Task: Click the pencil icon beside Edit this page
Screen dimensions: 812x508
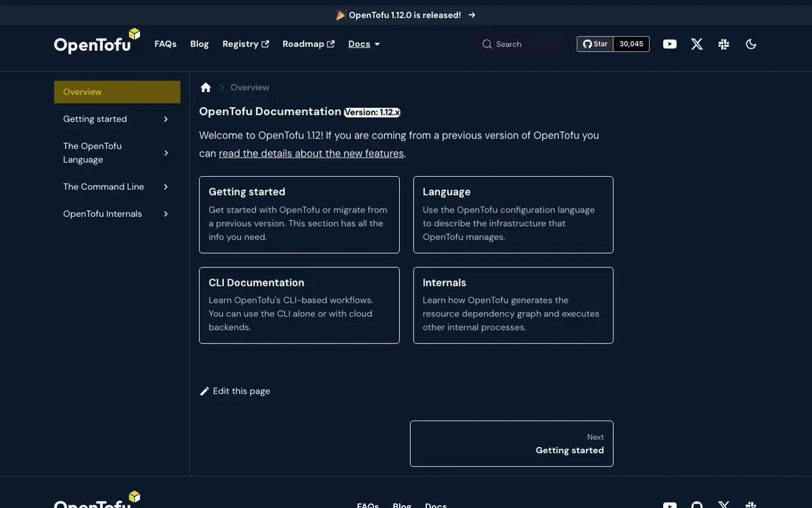Action: click(204, 391)
